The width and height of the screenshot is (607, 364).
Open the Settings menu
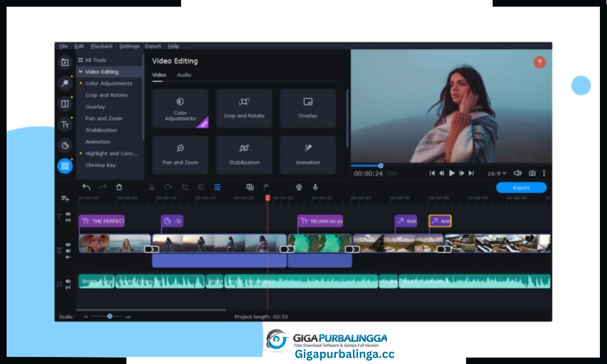(x=129, y=46)
